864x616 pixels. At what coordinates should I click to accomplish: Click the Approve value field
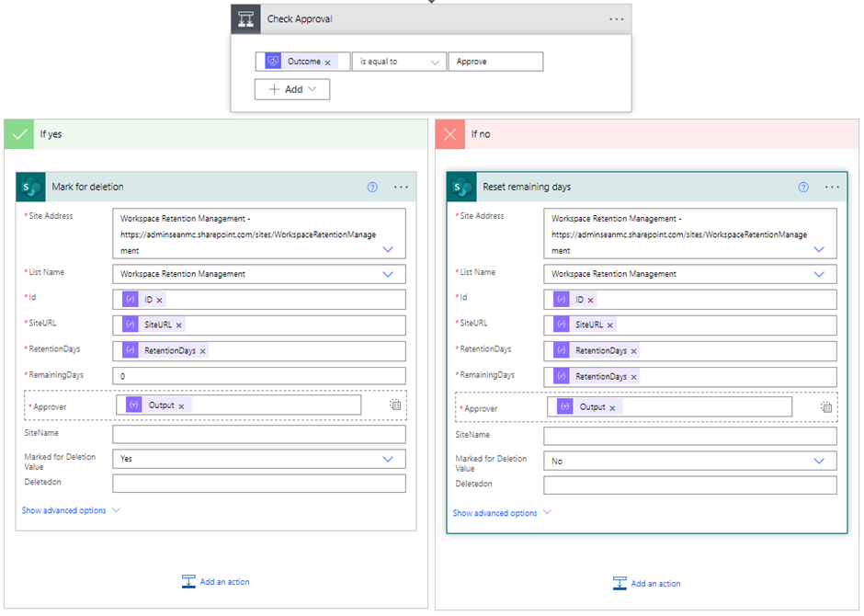coord(496,62)
